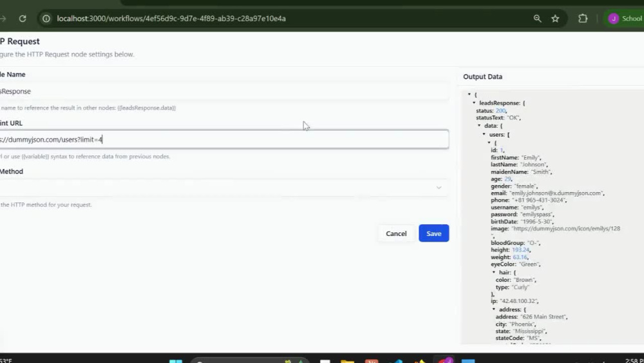Viewport: 644px width, 363px height.
Task: Click the Variable Name field with leadsResponse
Action: click(224, 92)
